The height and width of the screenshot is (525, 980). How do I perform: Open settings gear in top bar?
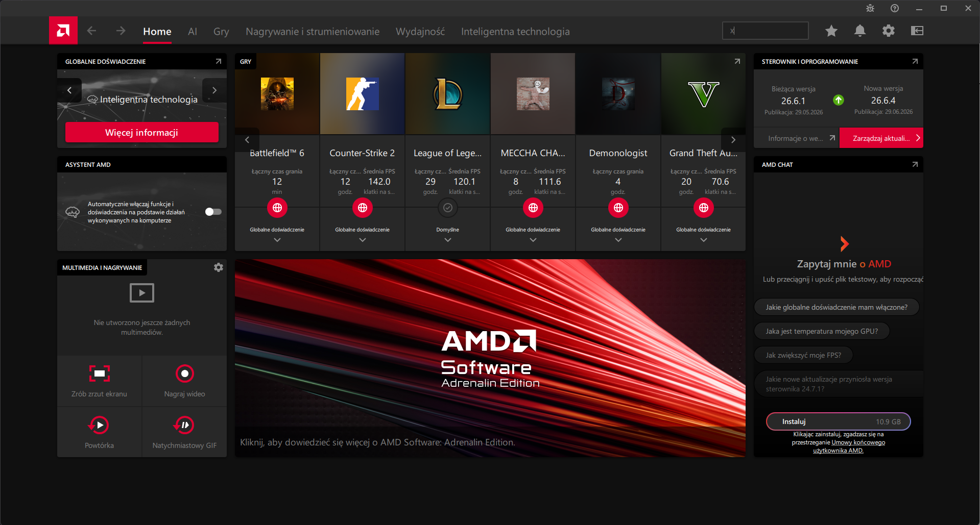[x=889, y=31]
